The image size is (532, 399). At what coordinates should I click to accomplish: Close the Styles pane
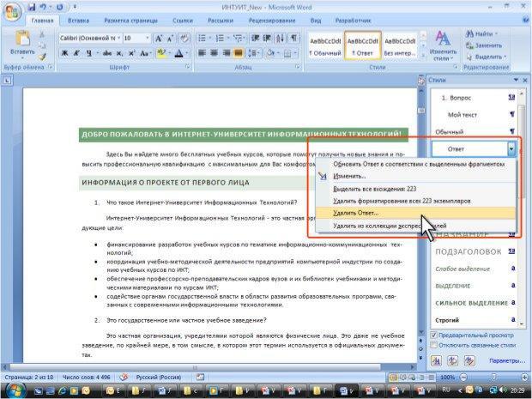[525, 80]
